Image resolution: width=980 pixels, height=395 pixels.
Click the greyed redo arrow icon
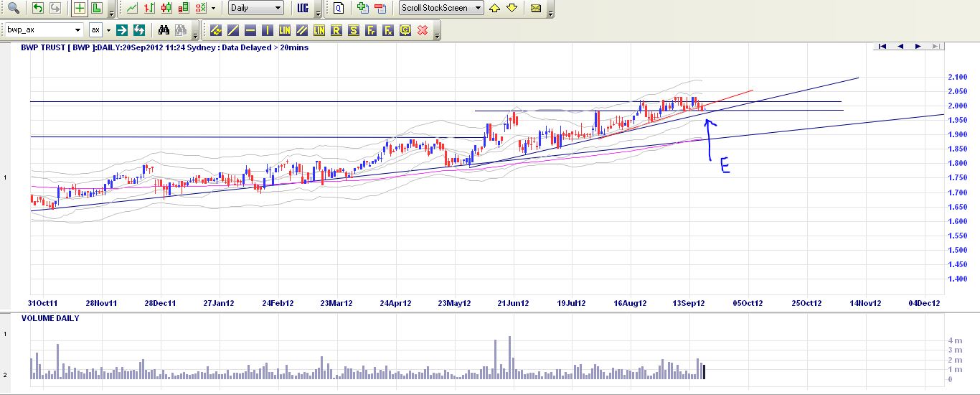(x=55, y=9)
